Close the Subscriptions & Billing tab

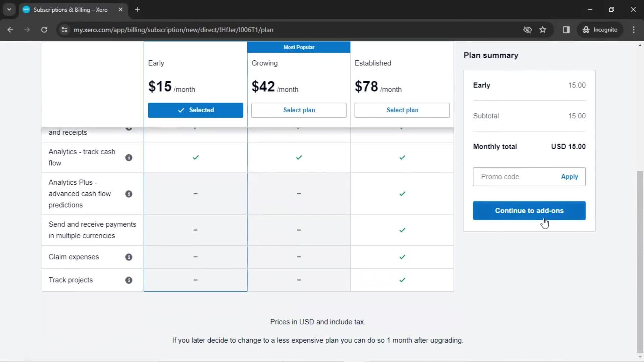[x=120, y=10]
